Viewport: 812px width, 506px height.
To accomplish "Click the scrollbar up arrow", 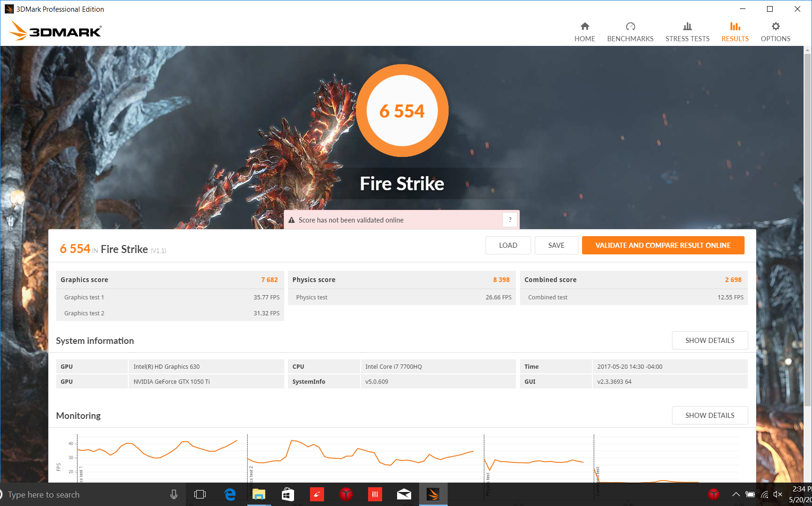I will coord(807,49).
